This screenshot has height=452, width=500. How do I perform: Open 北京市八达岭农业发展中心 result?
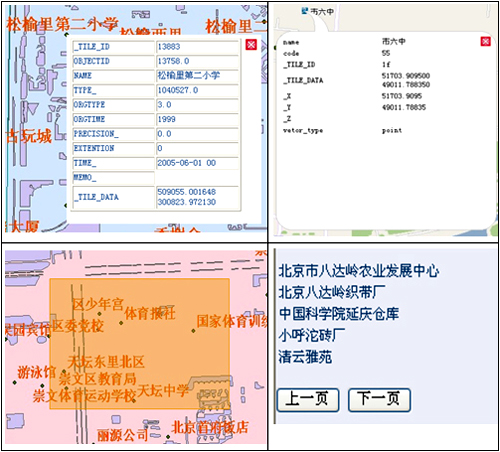[359, 271]
